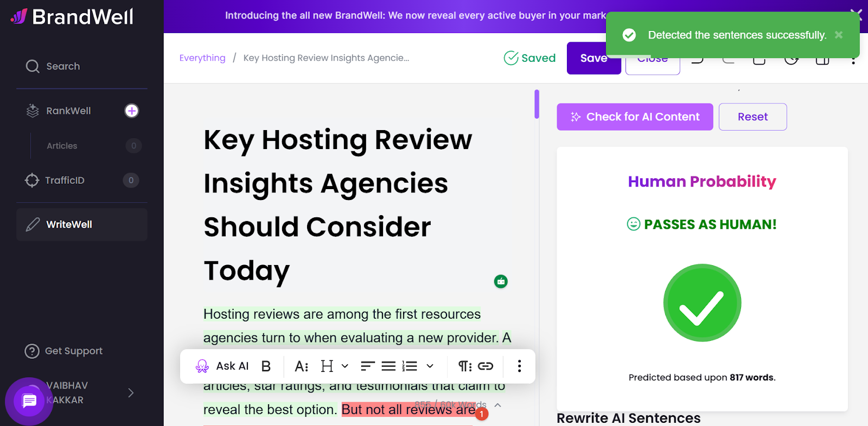Screen dimensions: 868x426
Task: Expand the heading H dropdown arrow
Action: click(x=345, y=366)
